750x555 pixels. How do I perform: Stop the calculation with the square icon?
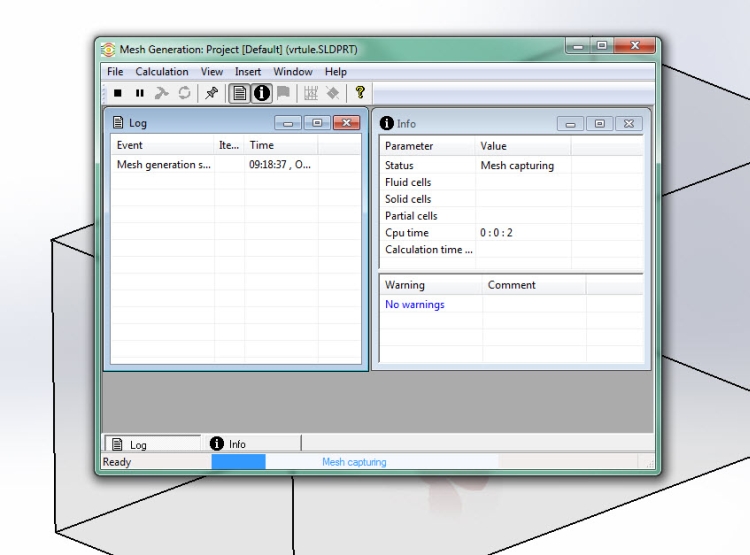point(118,93)
